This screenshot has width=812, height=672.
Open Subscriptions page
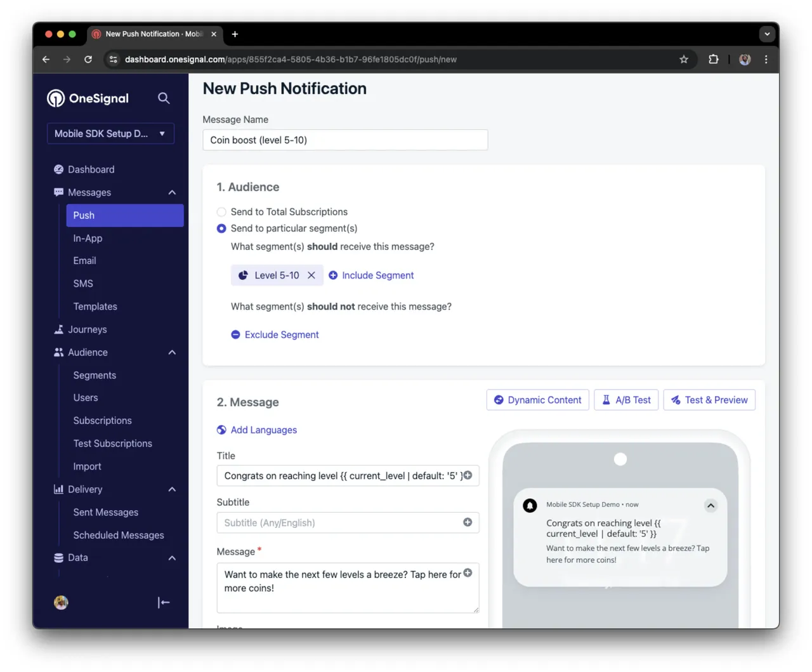pyautogui.click(x=102, y=421)
